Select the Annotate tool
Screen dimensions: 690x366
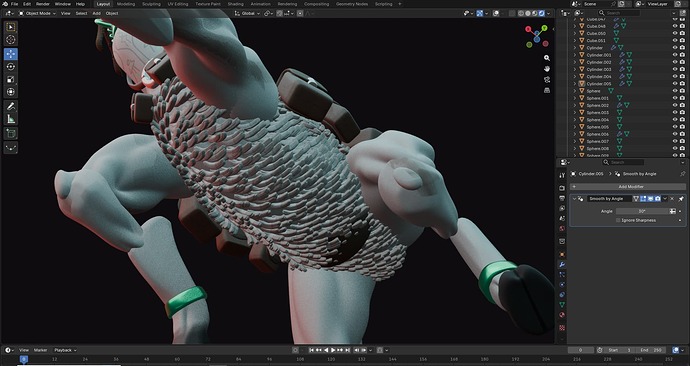tap(11, 106)
